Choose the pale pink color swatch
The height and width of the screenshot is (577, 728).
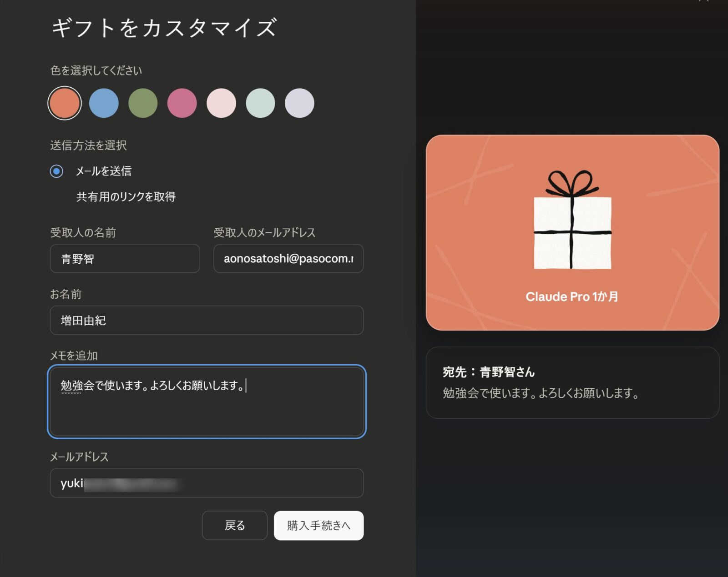tap(221, 103)
